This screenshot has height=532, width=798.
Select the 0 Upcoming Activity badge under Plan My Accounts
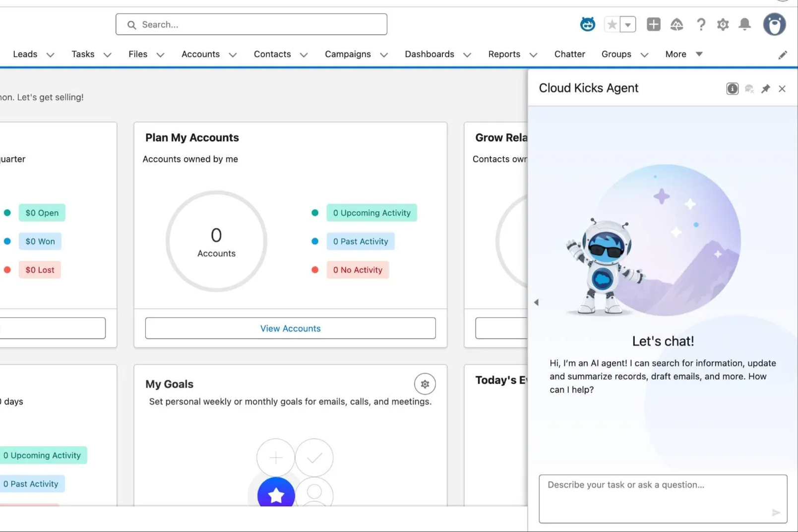[372, 213]
